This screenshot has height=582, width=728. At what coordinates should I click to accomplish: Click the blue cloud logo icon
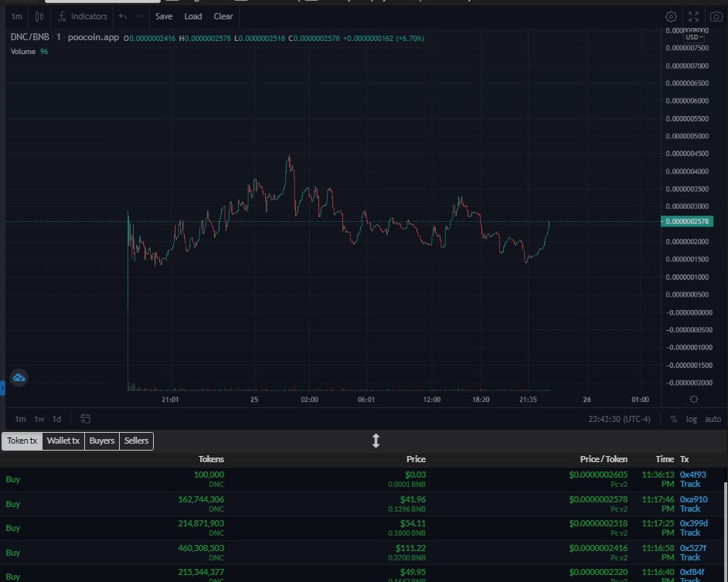coord(19,378)
